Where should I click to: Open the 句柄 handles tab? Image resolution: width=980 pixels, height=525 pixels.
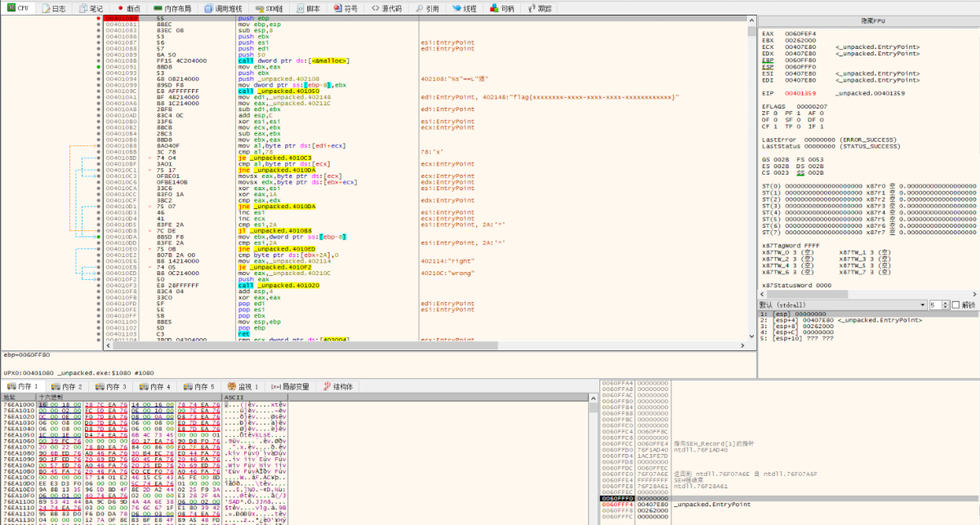pos(502,7)
